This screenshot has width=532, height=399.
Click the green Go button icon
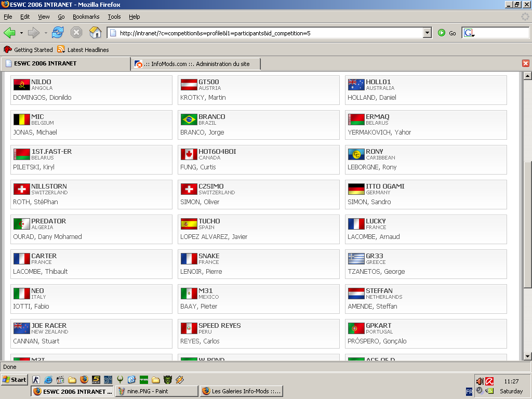(442, 33)
